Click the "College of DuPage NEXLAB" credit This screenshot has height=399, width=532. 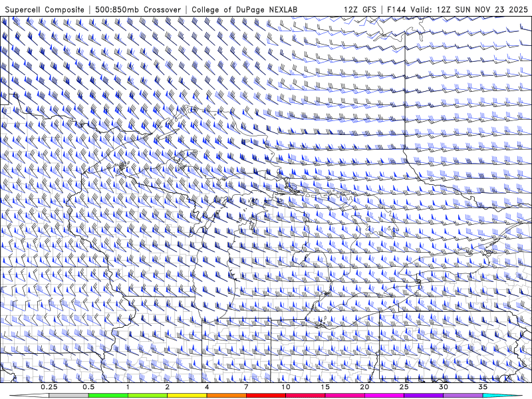(x=244, y=9)
